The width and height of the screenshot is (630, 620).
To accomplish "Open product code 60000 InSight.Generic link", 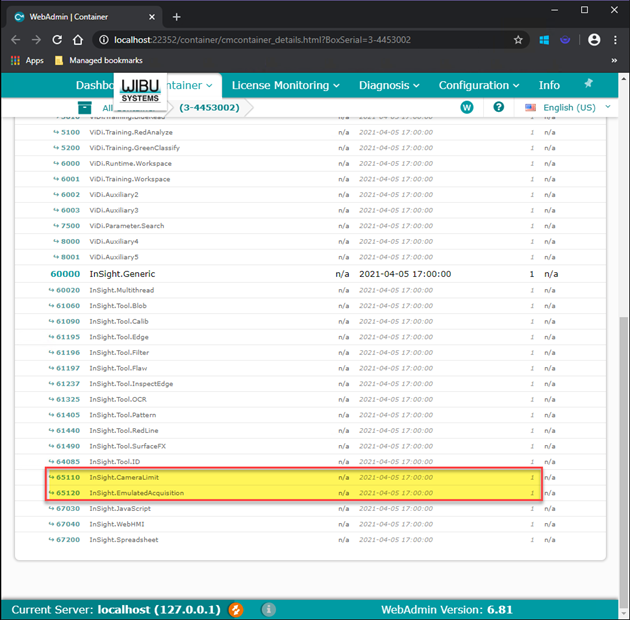I will coord(65,273).
